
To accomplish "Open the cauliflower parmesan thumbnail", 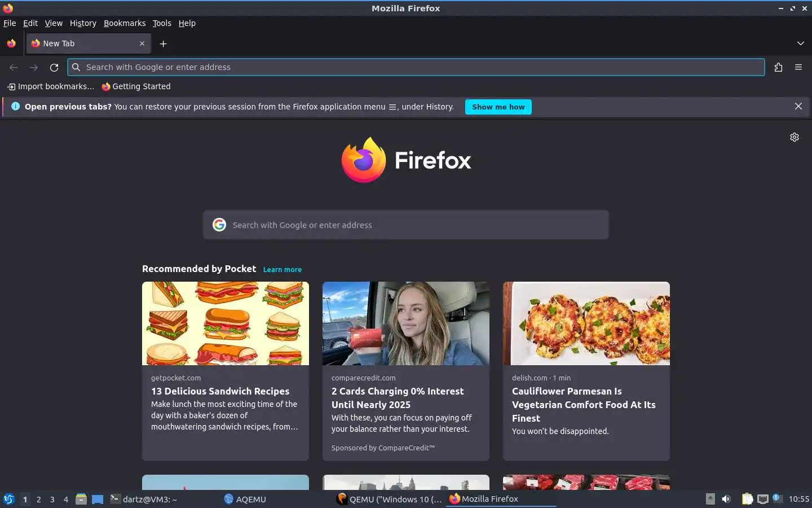I will tap(586, 323).
